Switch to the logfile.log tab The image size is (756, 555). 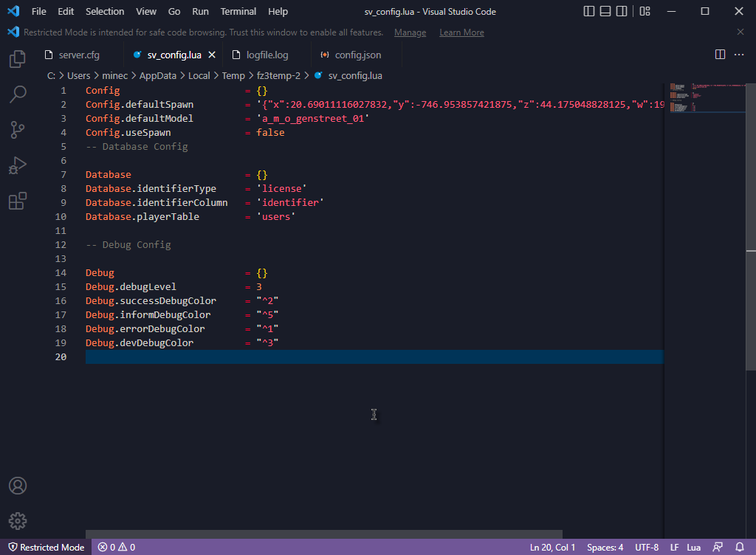tap(267, 55)
